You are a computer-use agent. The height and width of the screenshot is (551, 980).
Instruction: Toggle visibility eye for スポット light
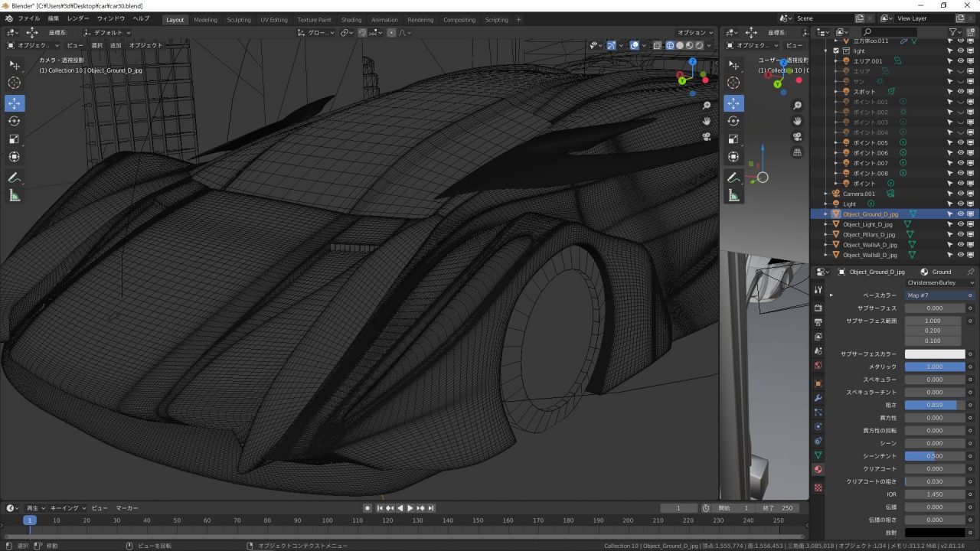[x=961, y=92]
